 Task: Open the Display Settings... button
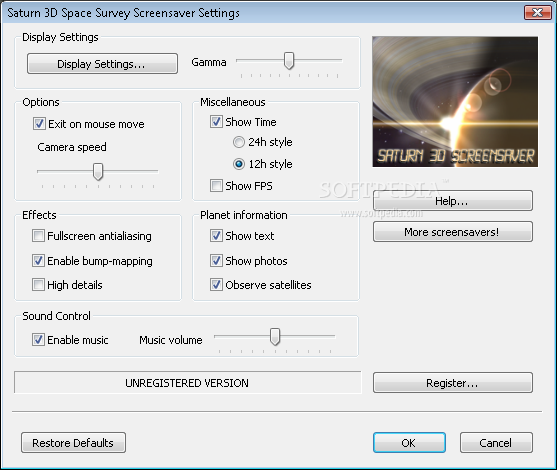(x=102, y=64)
